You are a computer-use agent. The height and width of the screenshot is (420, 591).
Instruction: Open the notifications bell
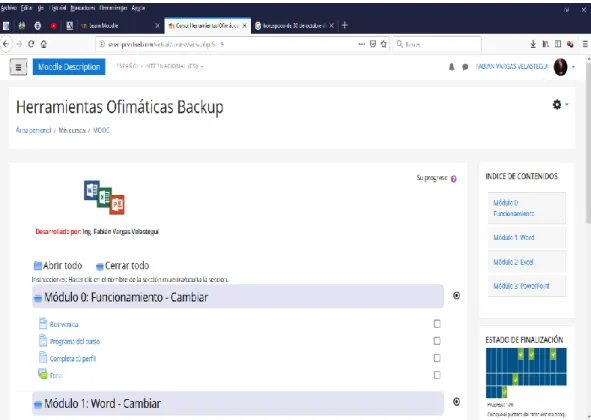[x=452, y=67]
